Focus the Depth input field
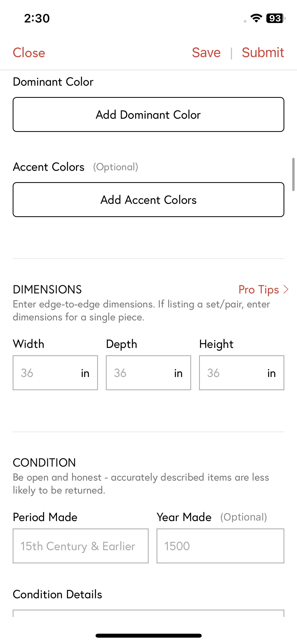 pyautogui.click(x=148, y=373)
